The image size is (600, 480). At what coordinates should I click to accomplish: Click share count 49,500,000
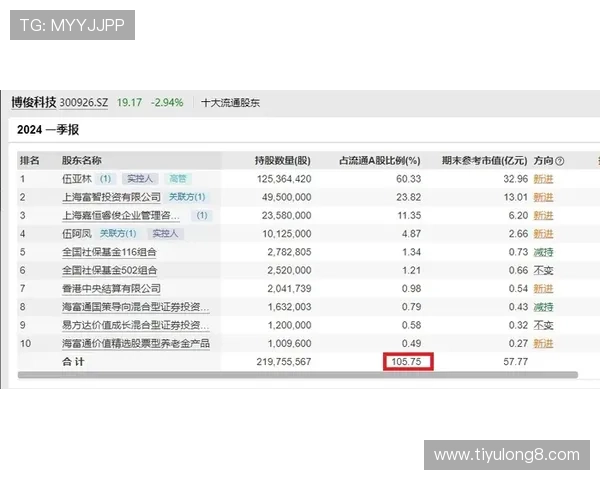pos(287,197)
